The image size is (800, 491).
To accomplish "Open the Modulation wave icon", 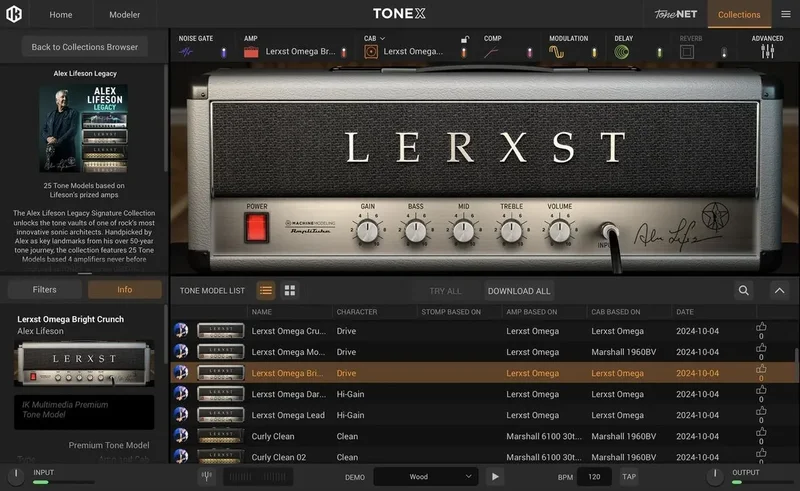I will [556, 52].
